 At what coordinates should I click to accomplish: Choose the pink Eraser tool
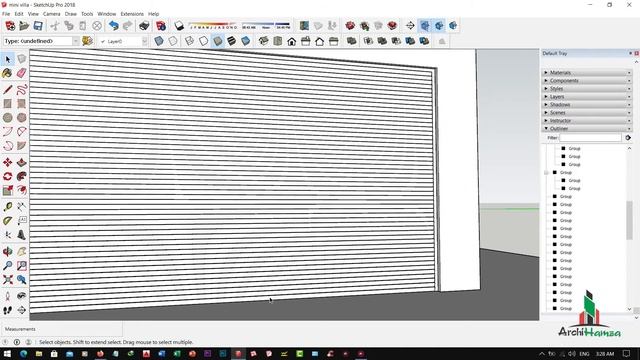22,73
